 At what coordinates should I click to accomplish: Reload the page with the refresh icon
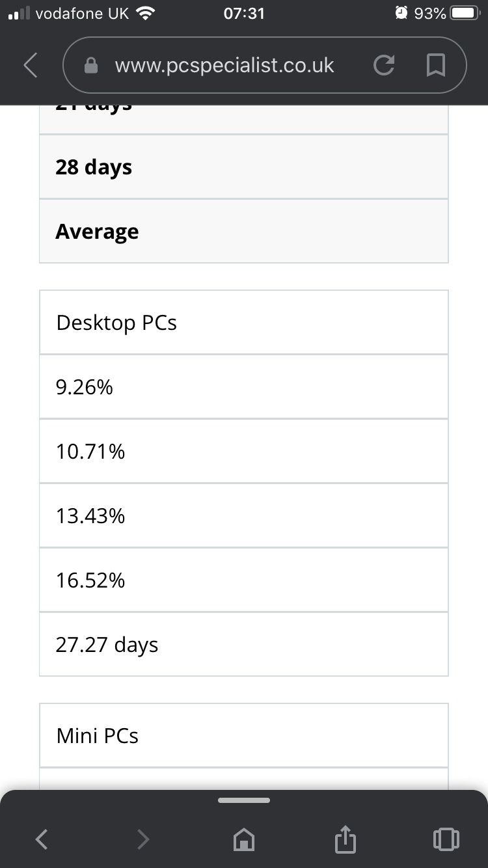[384, 65]
